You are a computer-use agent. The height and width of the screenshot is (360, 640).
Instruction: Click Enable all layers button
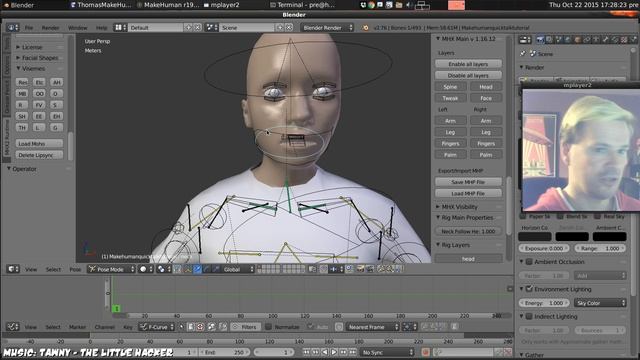click(468, 64)
